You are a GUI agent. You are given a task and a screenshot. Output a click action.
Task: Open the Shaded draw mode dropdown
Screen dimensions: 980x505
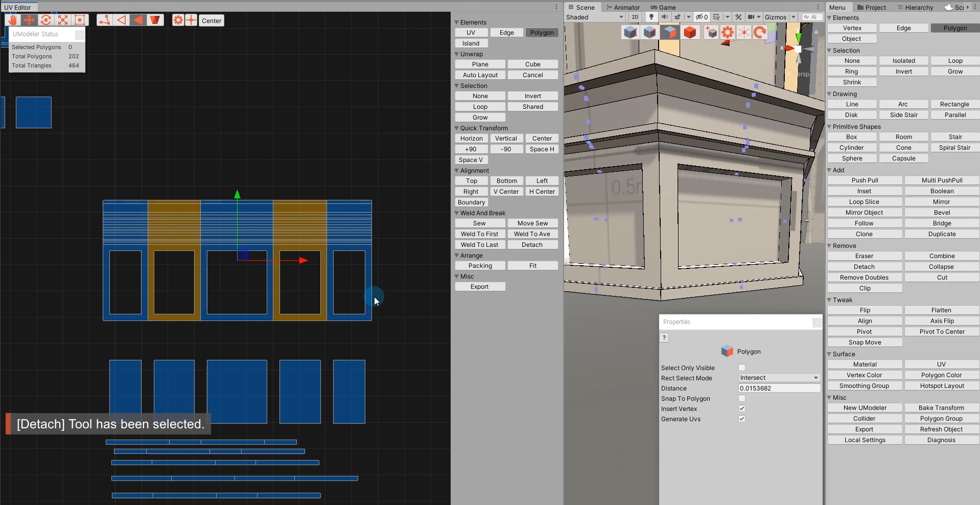595,17
